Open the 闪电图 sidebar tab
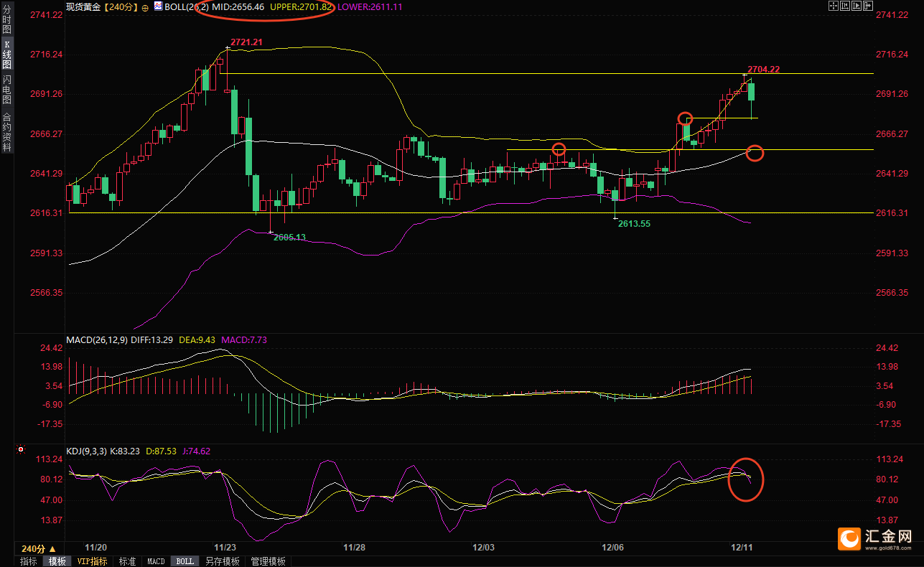924x567 pixels. (7, 90)
